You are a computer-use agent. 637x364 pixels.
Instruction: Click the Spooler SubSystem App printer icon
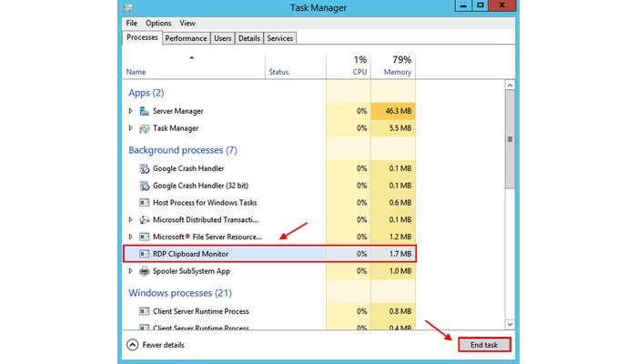[x=144, y=271]
